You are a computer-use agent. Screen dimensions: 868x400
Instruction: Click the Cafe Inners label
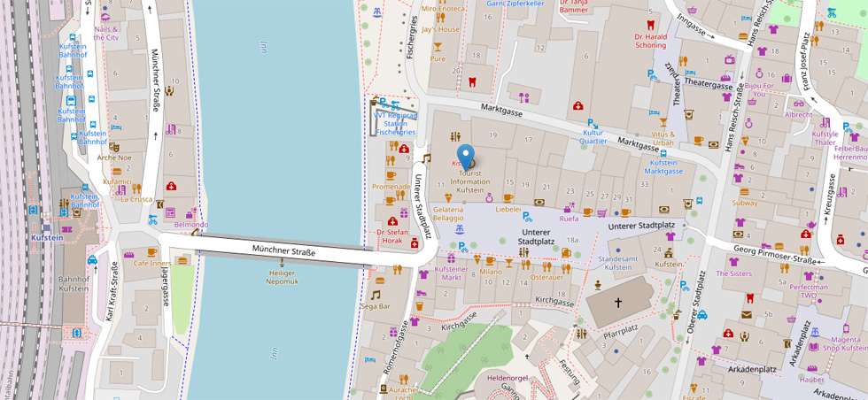click(151, 263)
